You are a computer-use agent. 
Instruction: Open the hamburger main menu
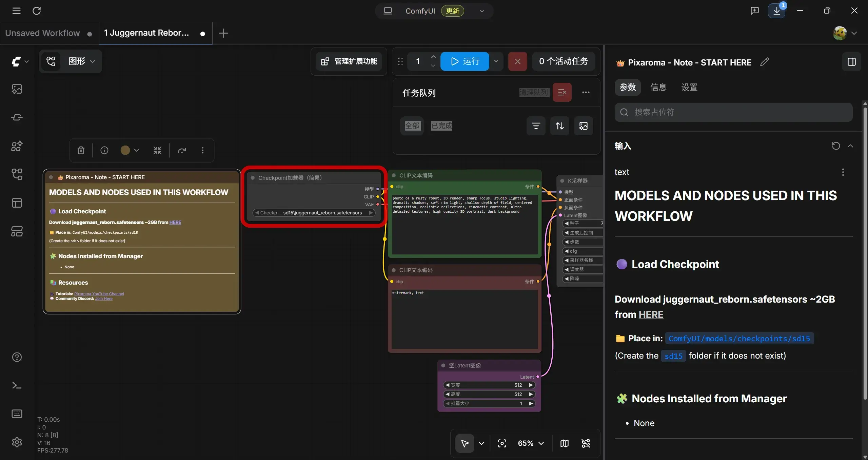click(x=16, y=11)
